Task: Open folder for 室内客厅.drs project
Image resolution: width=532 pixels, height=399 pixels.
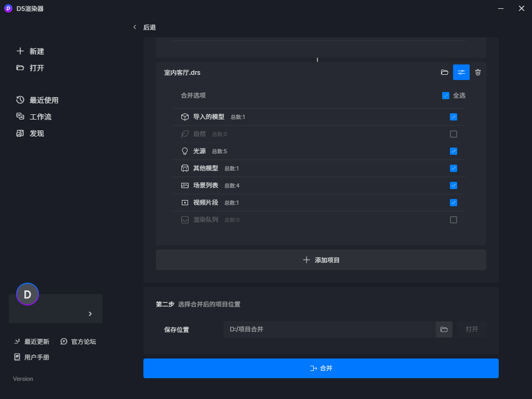Action: pos(444,72)
